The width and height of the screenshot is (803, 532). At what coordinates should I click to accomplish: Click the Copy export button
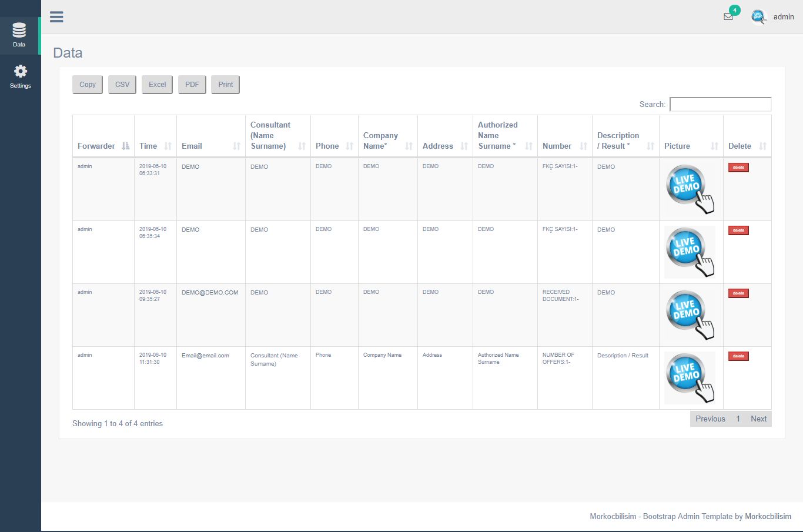tap(88, 85)
